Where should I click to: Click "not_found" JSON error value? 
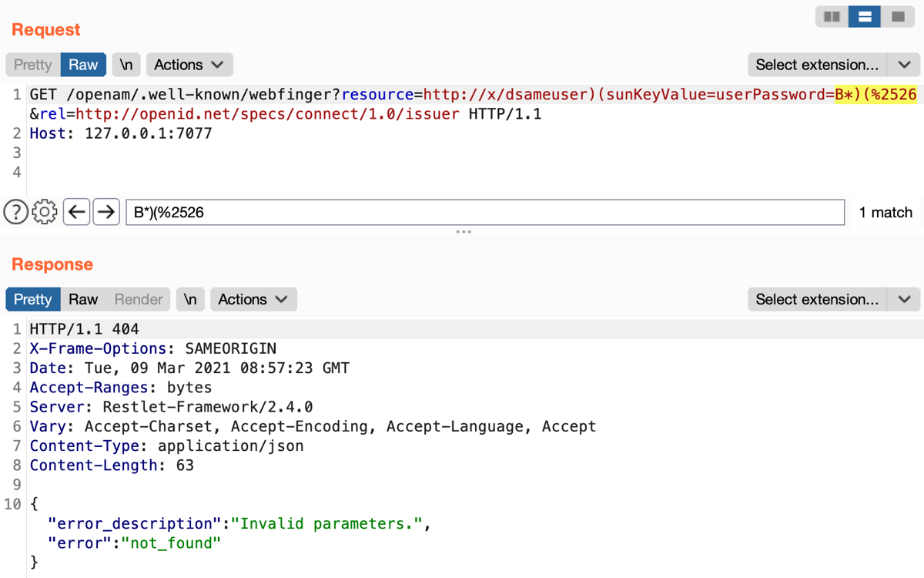coord(171,543)
